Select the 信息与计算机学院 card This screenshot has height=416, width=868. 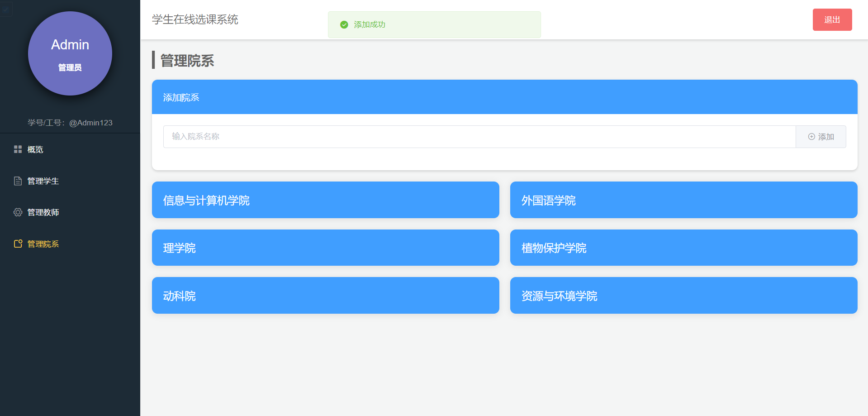click(x=326, y=200)
